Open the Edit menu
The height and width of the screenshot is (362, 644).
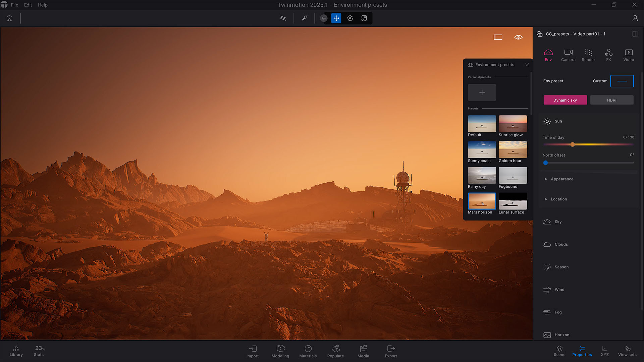click(x=28, y=5)
